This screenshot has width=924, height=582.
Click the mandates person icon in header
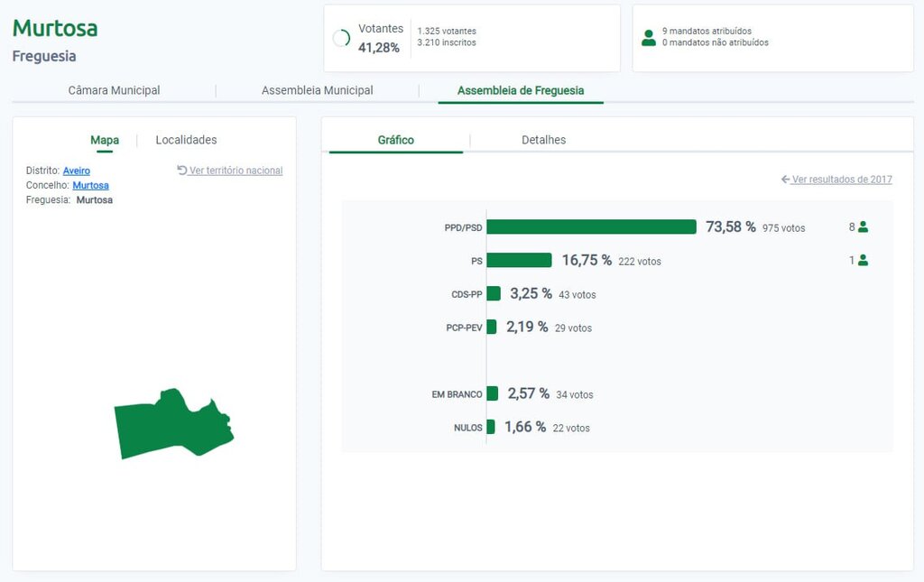click(648, 37)
